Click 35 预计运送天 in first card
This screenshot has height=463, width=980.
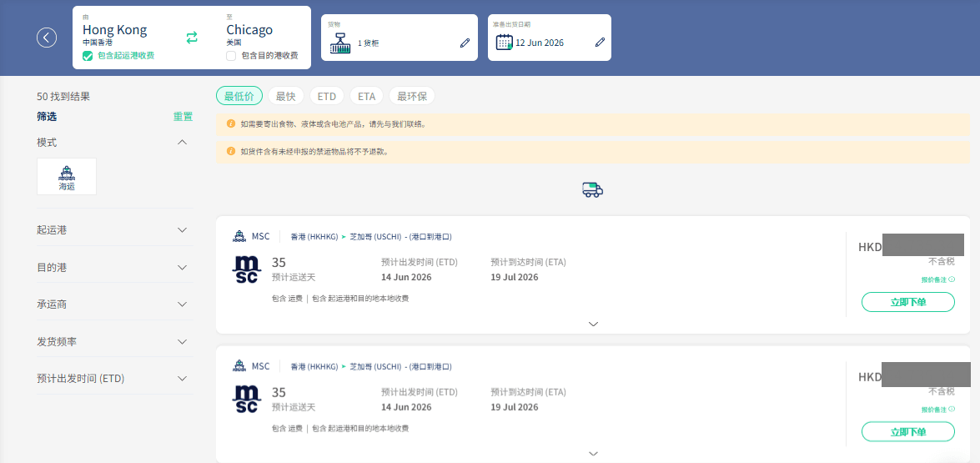294,269
